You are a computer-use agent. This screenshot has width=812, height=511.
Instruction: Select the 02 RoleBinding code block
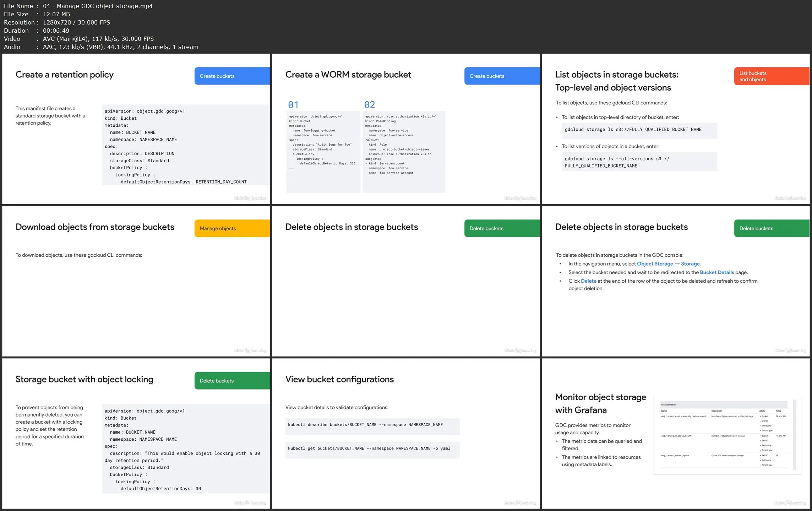(x=403, y=152)
